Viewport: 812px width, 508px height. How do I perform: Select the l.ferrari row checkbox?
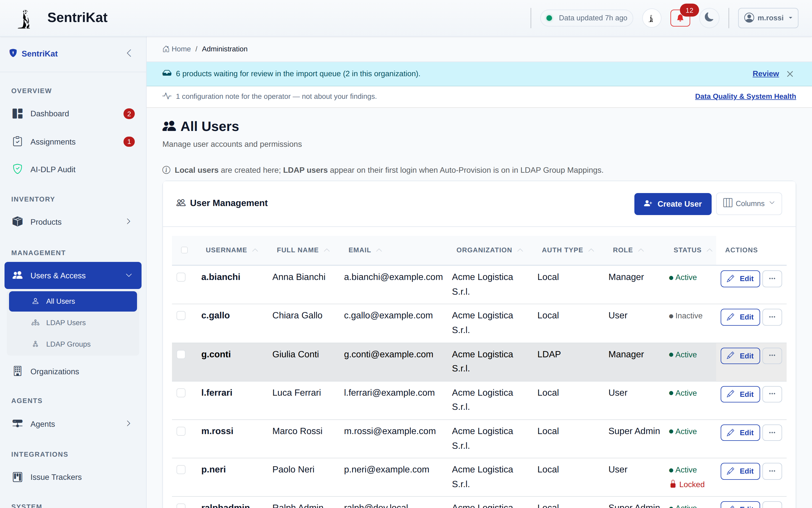pyautogui.click(x=181, y=392)
